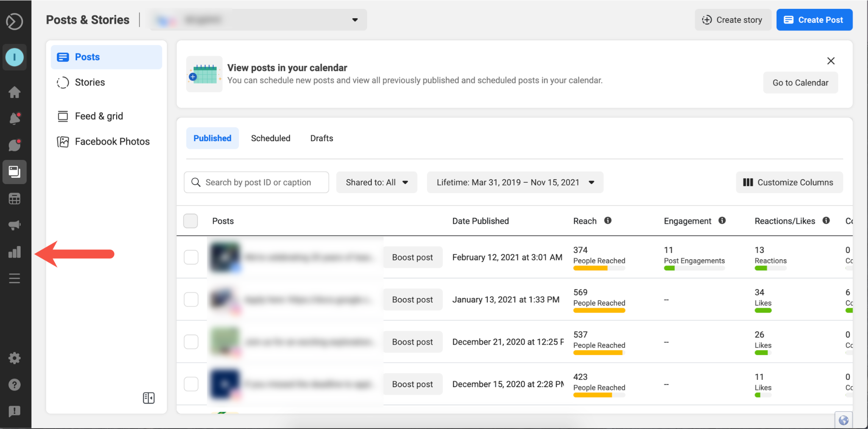The image size is (868, 429).
Task: Click the Create Post button
Action: (814, 20)
